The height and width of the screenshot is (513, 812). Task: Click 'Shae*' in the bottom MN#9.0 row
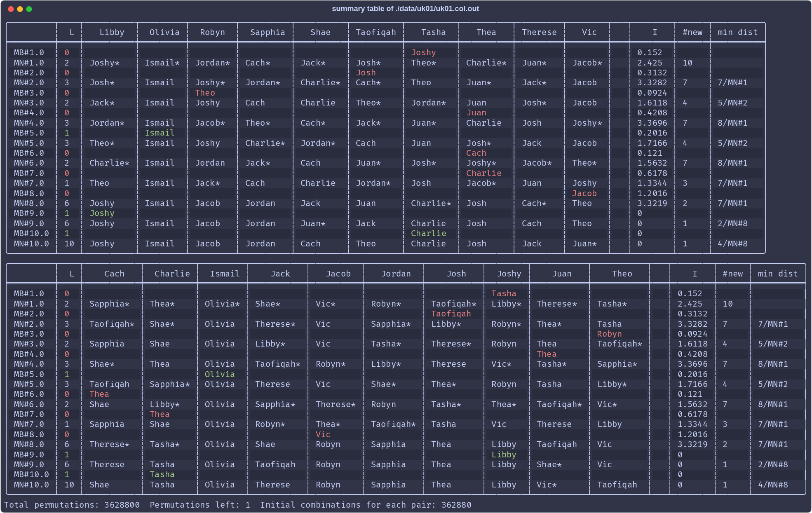point(549,464)
